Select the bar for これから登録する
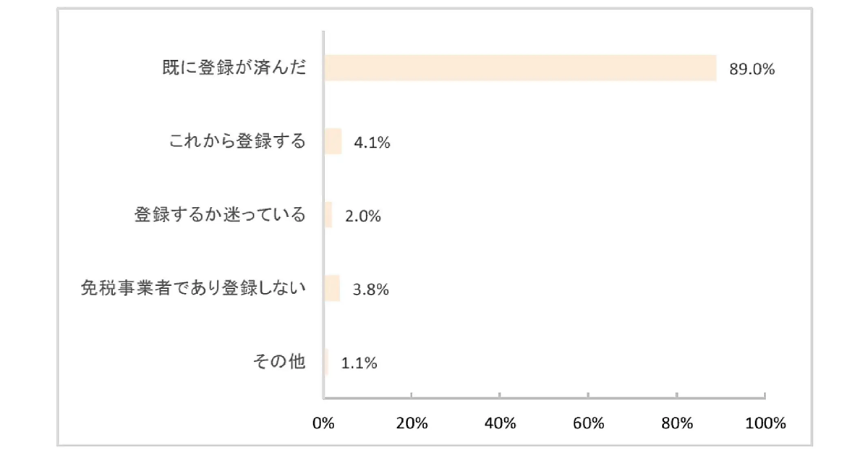 (x=333, y=142)
